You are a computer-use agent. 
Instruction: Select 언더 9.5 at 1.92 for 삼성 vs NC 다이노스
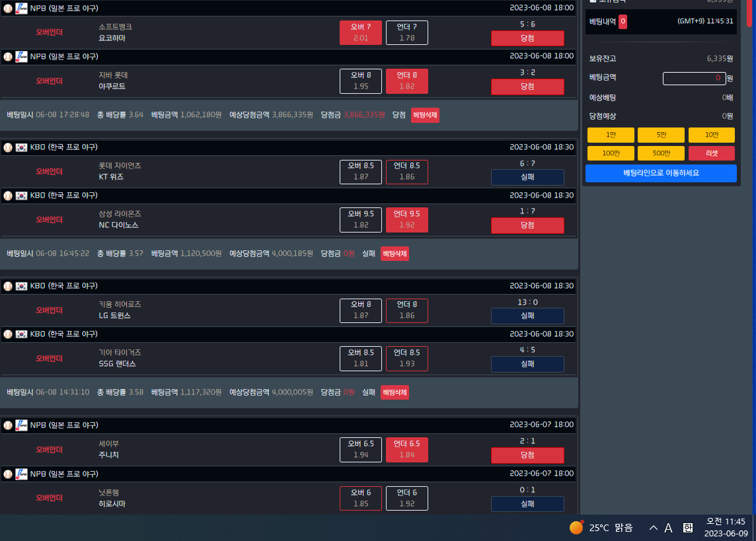[407, 220]
